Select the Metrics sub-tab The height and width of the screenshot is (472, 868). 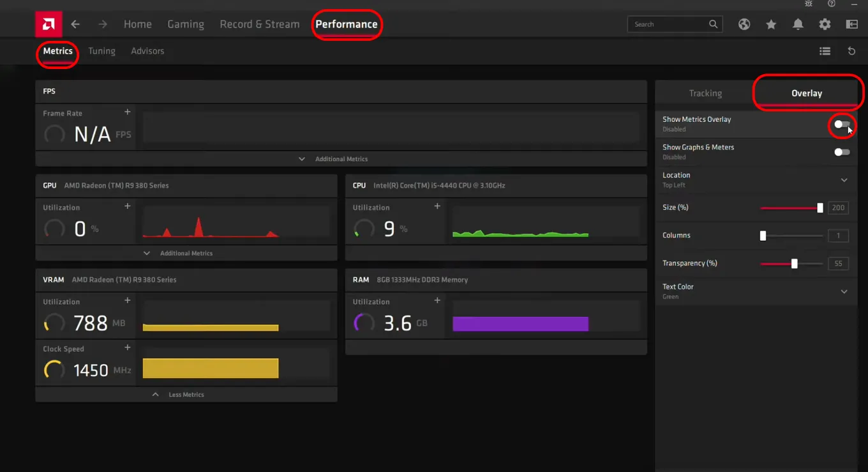[58, 51]
